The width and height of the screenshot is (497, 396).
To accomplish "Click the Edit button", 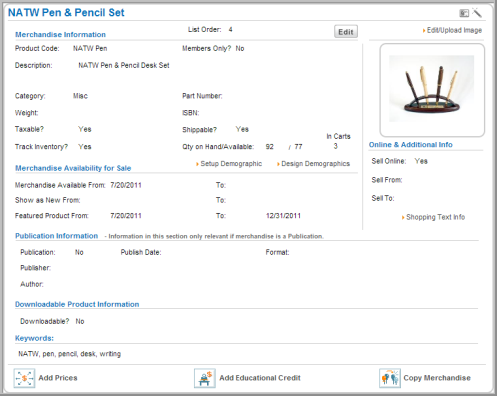I will pyautogui.click(x=346, y=32).
